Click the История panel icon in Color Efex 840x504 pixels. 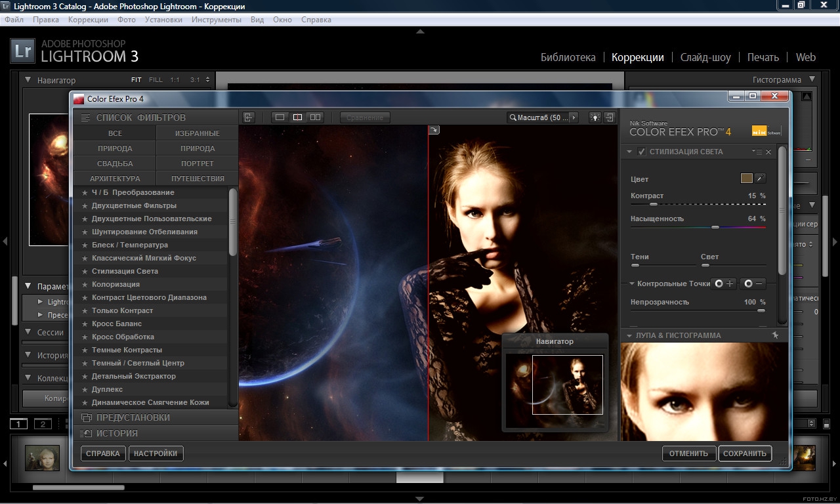(85, 433)
